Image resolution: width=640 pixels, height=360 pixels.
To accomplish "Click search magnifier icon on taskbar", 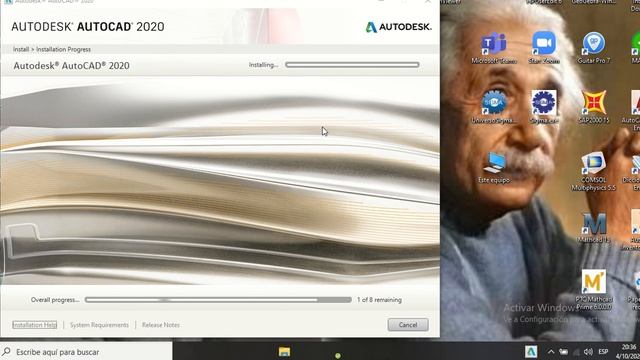I will [x=7, y=351].
